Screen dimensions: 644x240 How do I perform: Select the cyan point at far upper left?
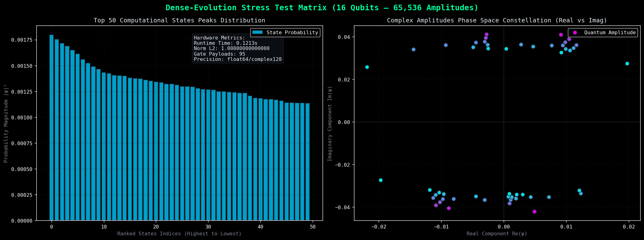(367, 67)
